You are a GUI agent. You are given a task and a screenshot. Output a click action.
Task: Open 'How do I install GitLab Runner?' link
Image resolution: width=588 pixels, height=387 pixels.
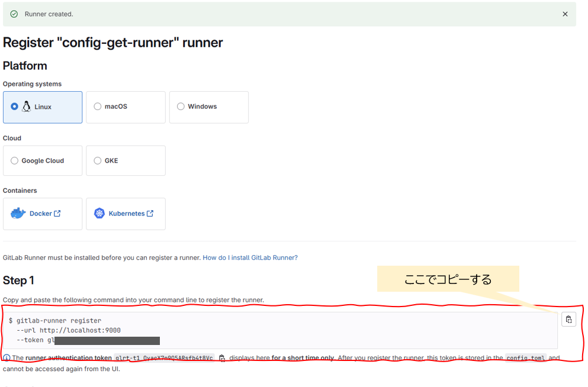[250, 258]
